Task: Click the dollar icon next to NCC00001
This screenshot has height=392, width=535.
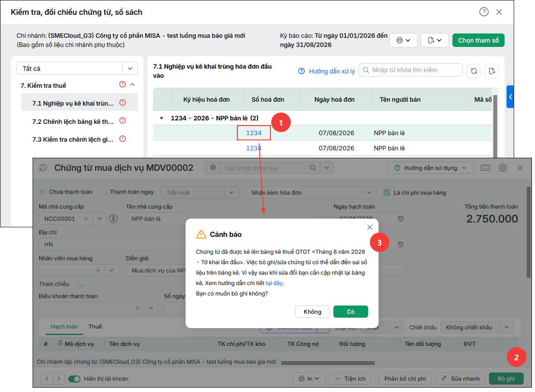Action: click(113, 219)
